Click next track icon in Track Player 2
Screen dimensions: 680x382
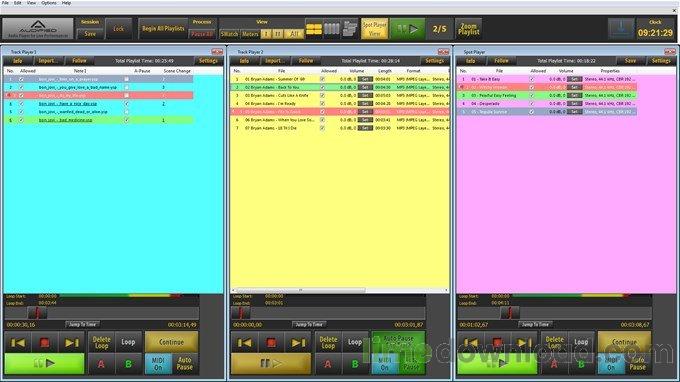(x=298, y=343)
